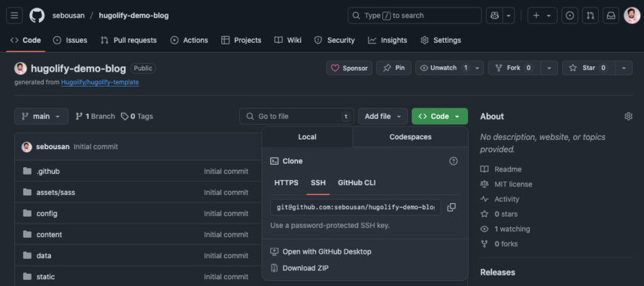Copy clone URL to clipboard icon
Screen dimensions: 644x286
point(451,208)
